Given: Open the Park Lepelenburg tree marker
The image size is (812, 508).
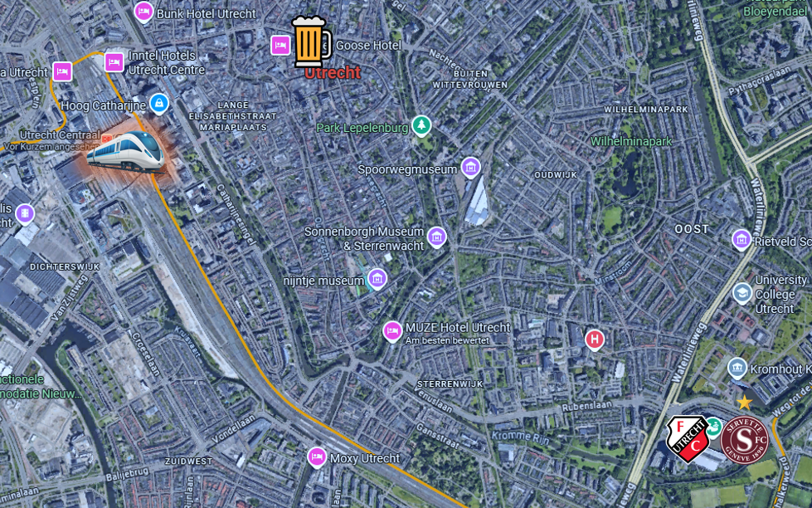Looking at the screenshot, I should (422, 126).
